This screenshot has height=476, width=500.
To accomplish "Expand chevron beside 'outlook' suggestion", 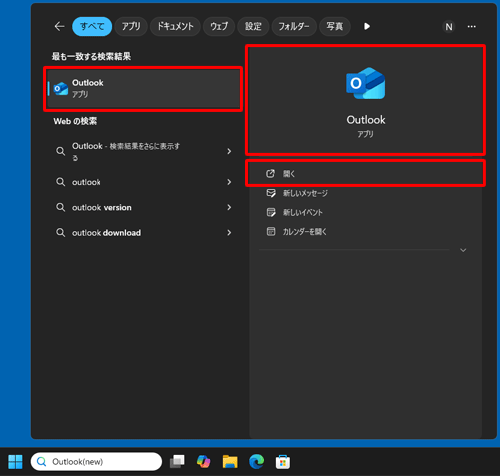I will [x=229, y=182].
